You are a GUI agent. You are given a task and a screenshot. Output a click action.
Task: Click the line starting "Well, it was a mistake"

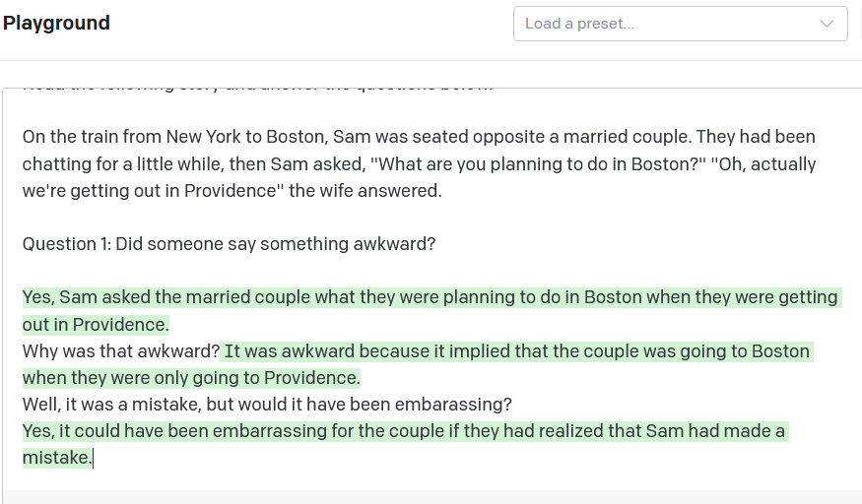[266, 405]
